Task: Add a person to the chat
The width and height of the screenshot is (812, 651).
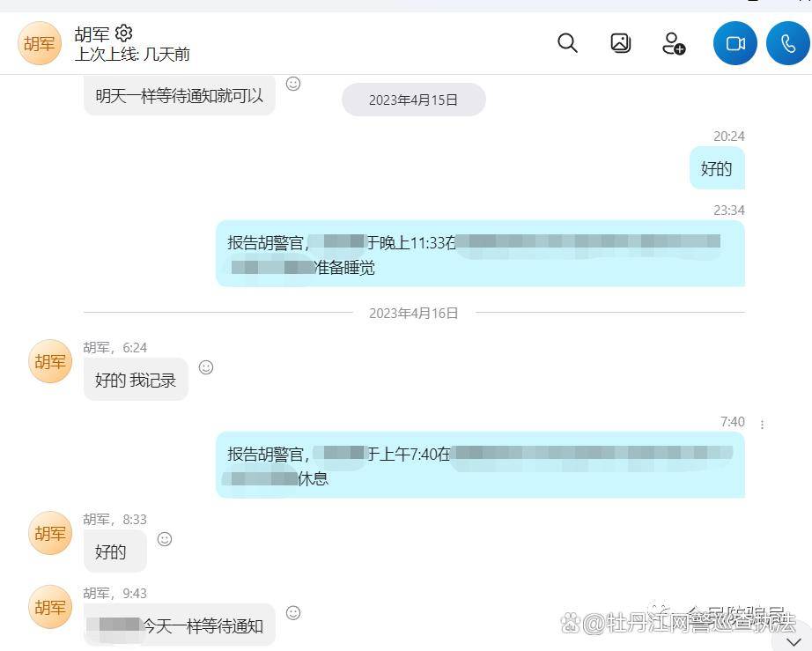Action: click(674, 43)
